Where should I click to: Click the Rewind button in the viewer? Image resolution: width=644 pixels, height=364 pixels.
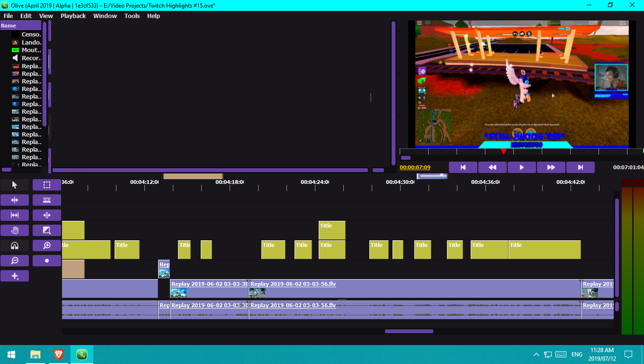click(x=492, y=167)
